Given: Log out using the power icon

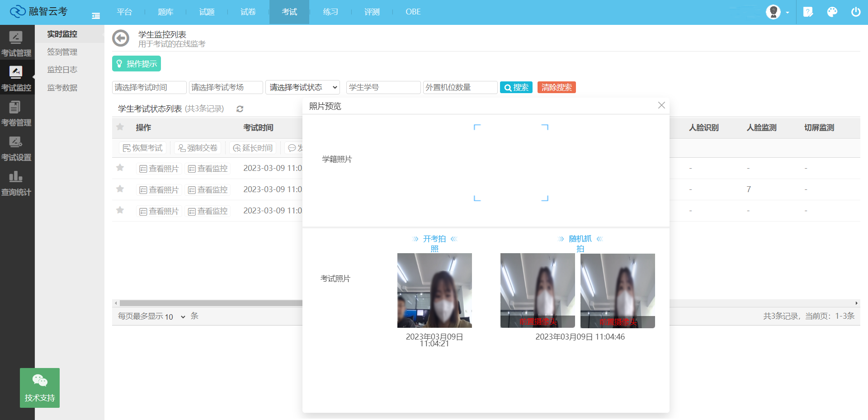Looking at the screenshot, I should [855, 12].
